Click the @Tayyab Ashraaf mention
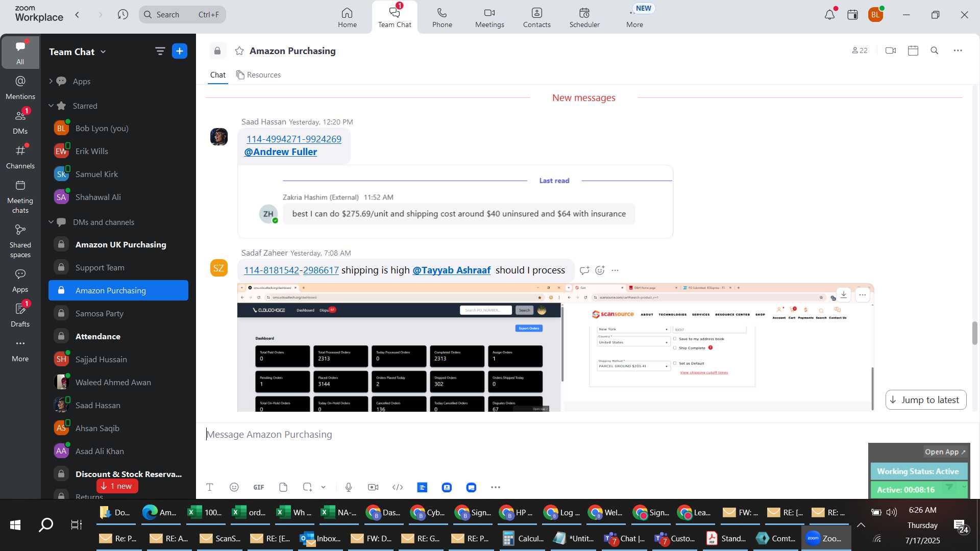This screenshot has width=980, height=551. (451, 270)
